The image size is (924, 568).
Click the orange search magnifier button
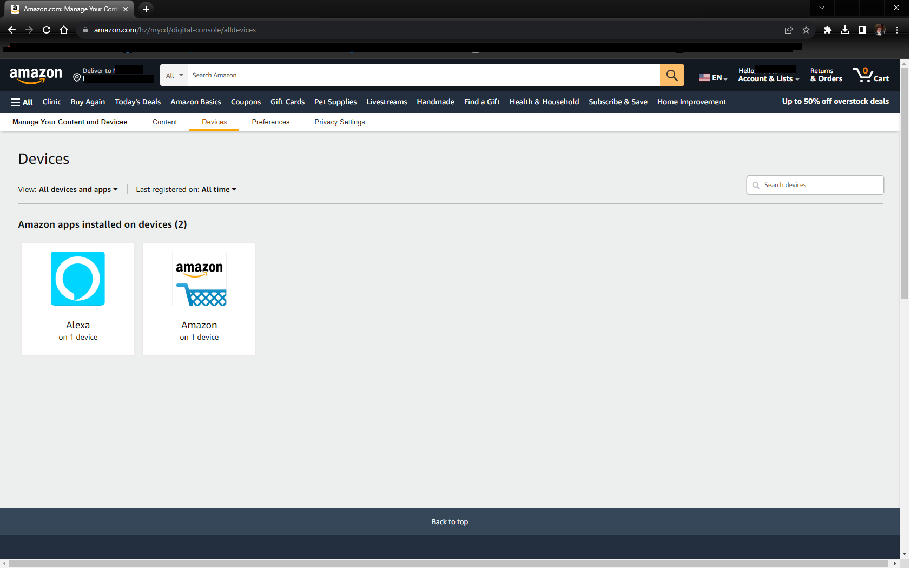pos(671,75)
